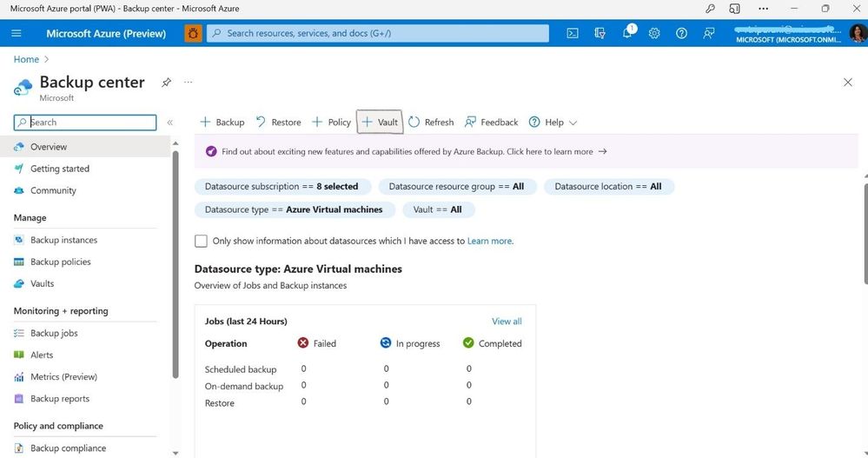This screenshot has width=868, height=458.
Task: Click the completed On-demand backup count
Action: (469, 385)
